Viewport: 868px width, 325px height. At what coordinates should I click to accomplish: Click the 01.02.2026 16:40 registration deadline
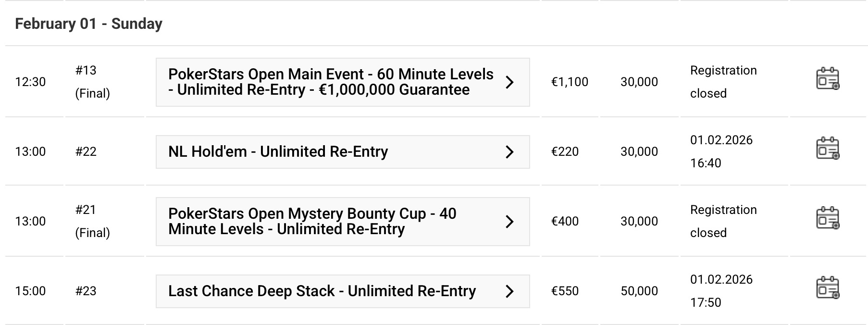coord(721,151)
